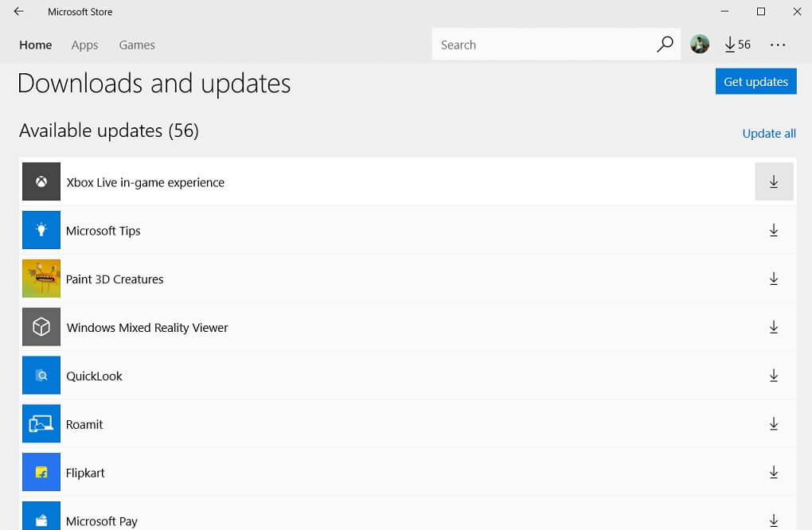This screenshot has height=530, width=812.
Task: Click the Microsoft Pay wallet icon
Action: 41,516
